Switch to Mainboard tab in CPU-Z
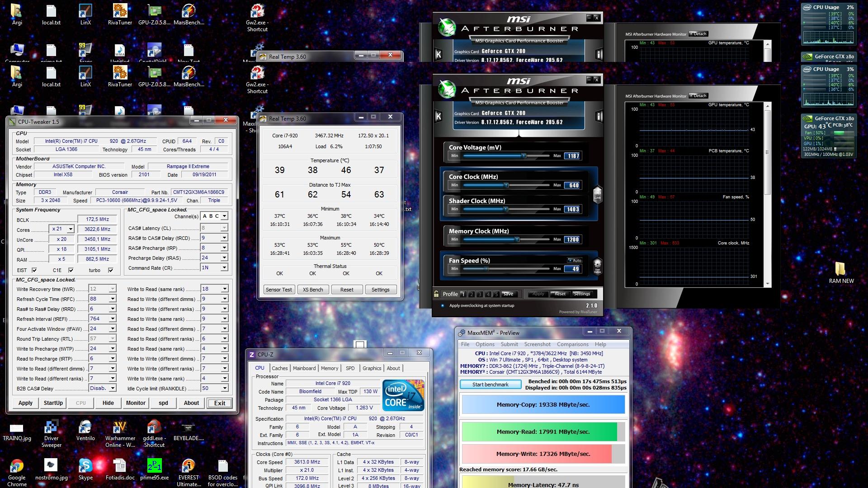 click(x=304, y=368)
